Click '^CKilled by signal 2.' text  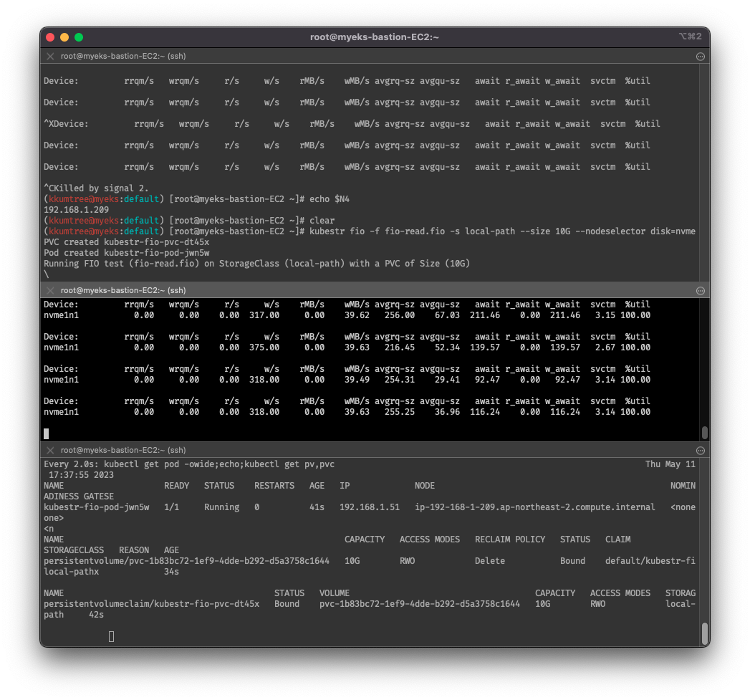pos(96,188)
